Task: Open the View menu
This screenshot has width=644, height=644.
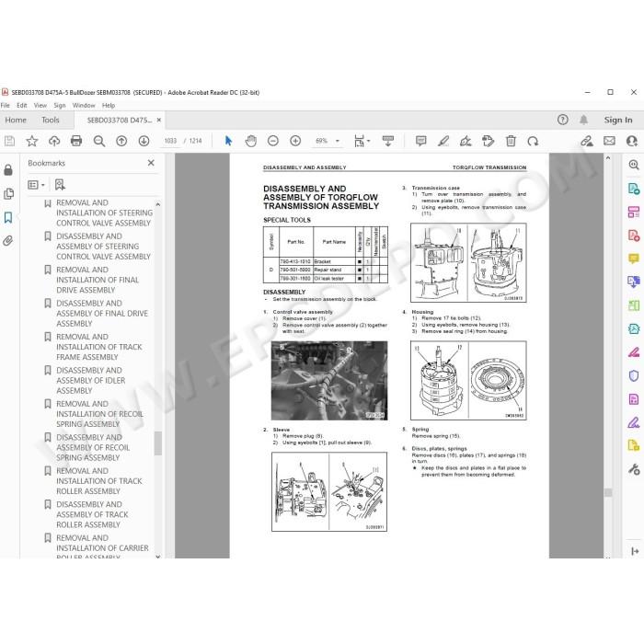Action: 40,106
